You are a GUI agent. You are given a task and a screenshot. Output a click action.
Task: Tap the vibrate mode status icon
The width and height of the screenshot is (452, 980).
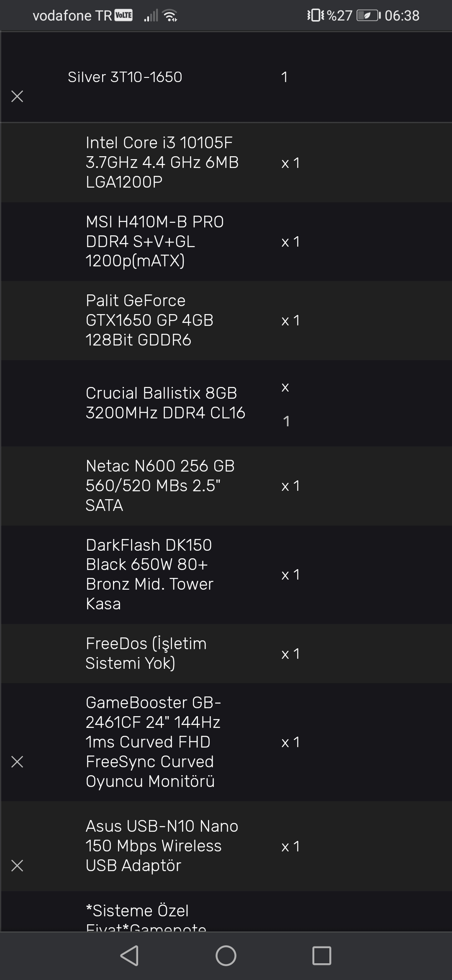[315, 16]
